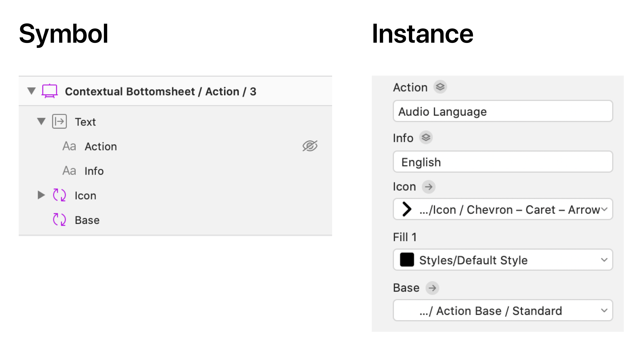Click the artboard icon beside Contextual Bottomsheet
This screenshot has width=644, height=364.
[50, 91]
